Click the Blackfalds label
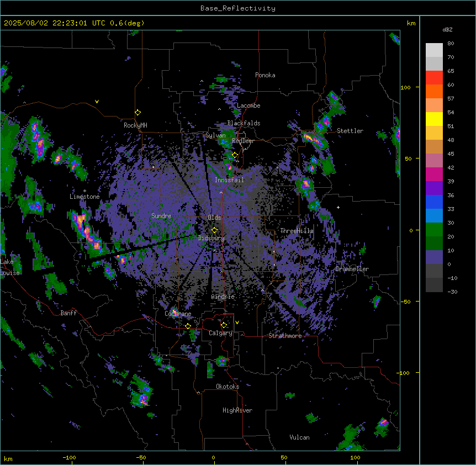Image resolution: width=476 pixels, height=465 pixels. [244, 123]
